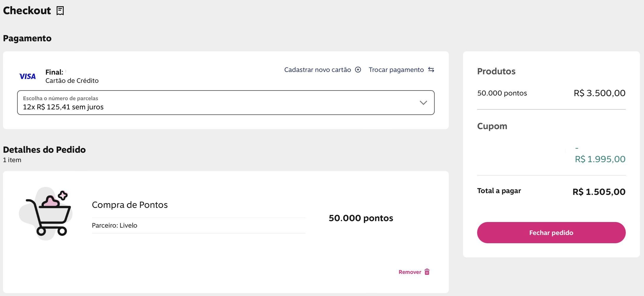Click the Escolha o número de parcelas label
The image size is (644, 296).
pos(60,98)
